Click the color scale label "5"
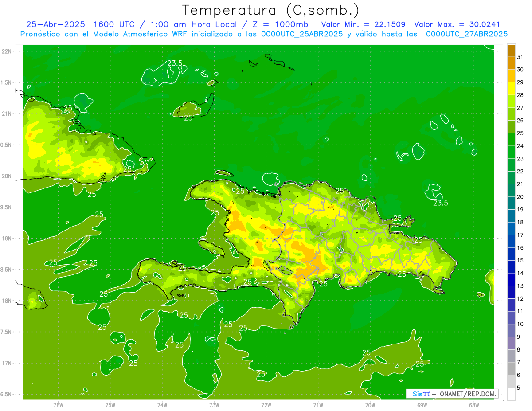532x411 pixels. point(519,388)
